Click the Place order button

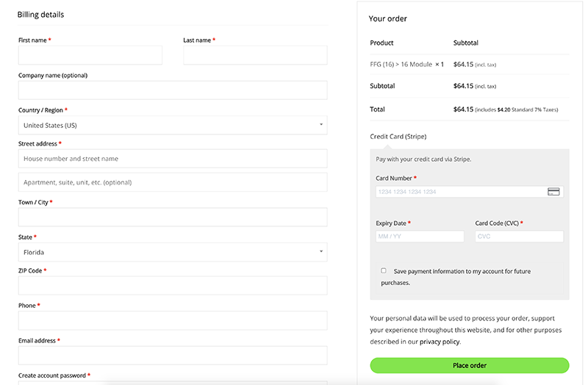(x=470, y=365)
